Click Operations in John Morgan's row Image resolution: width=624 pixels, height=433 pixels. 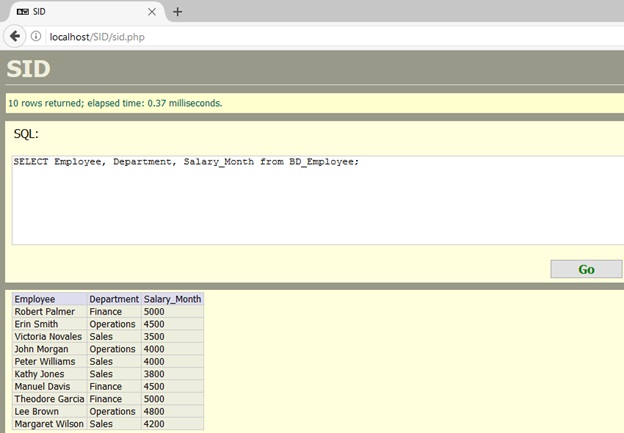(114, 349)
